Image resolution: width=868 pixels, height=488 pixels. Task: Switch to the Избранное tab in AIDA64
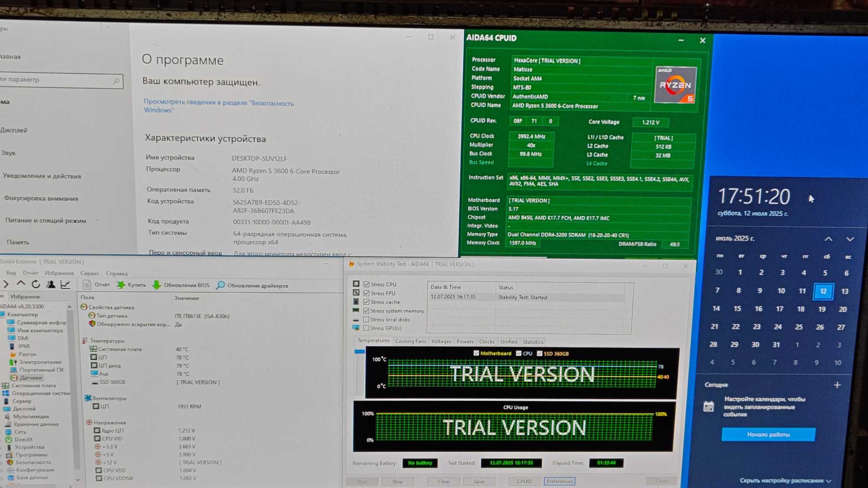pyautogui.click(x=25, y=297)
